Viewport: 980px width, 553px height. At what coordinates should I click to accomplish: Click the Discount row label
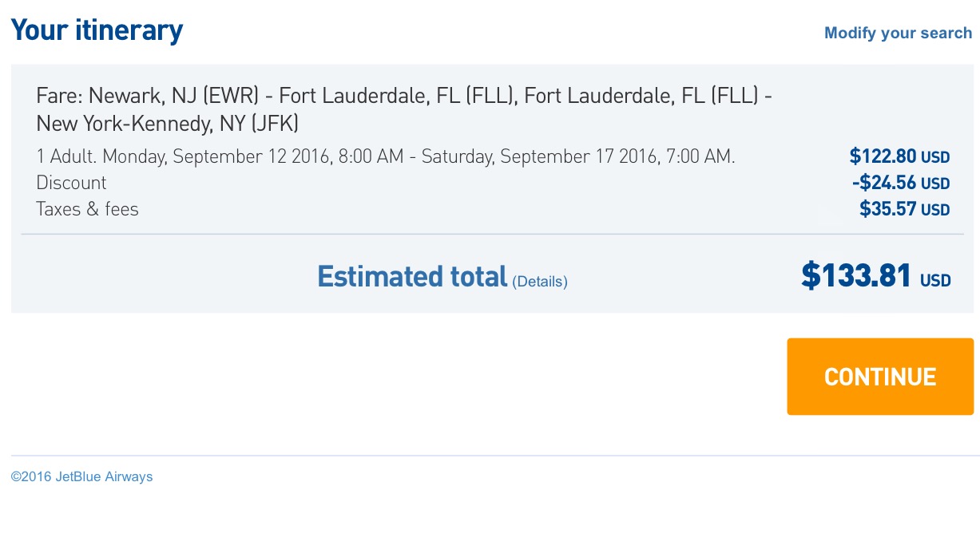[x=71, y=183]
